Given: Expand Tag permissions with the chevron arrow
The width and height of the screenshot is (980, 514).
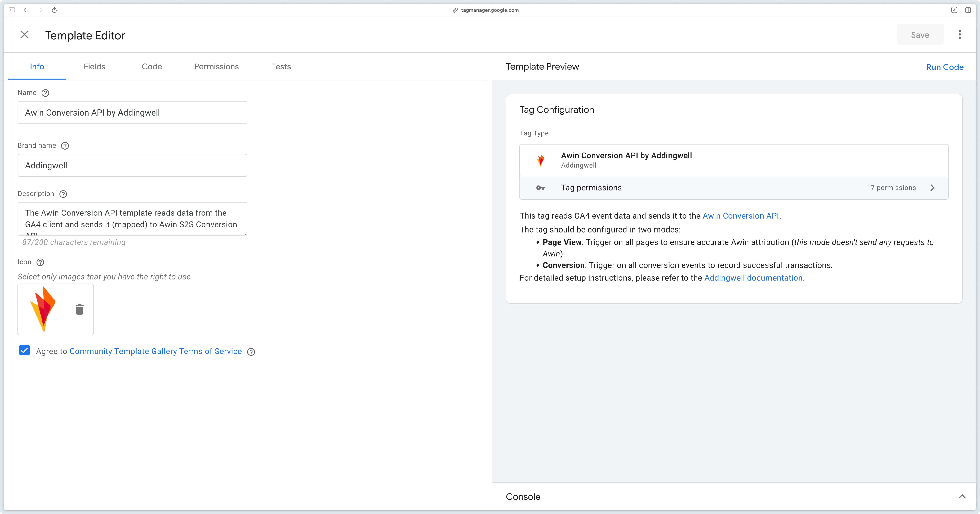Looking at the screenshot, I should coord(933,188).
